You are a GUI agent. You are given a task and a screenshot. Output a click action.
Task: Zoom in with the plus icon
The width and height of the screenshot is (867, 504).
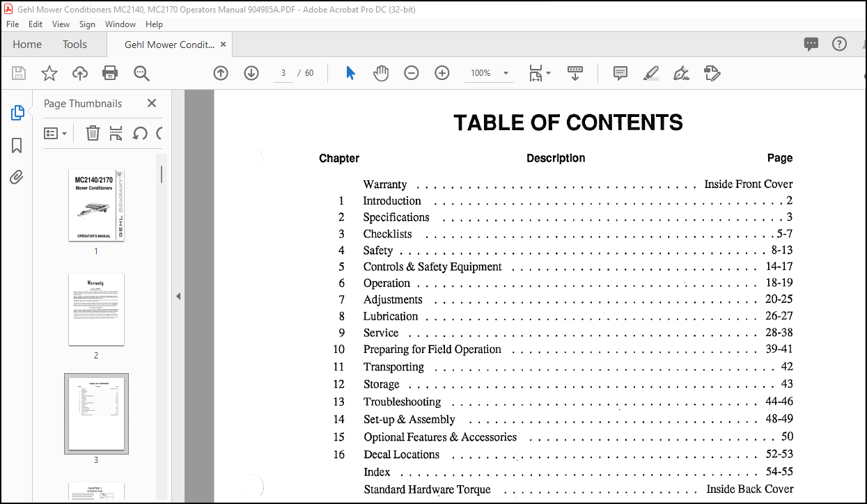442,73
